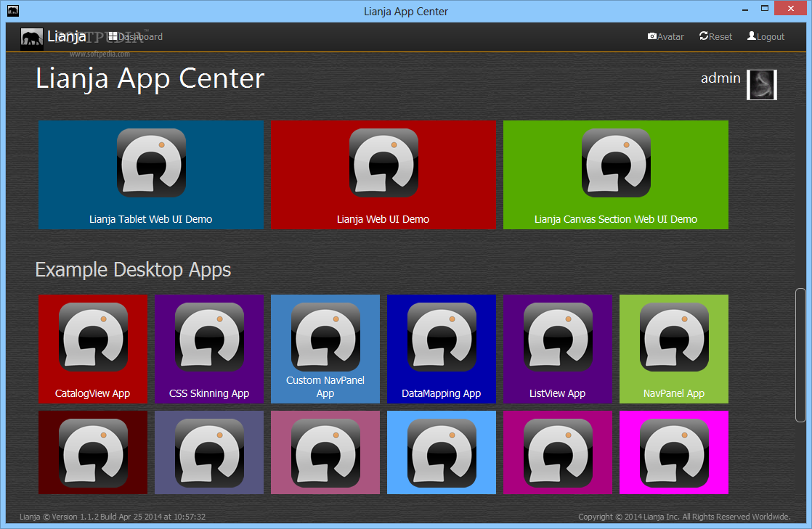Launch the CSS Skinning App tile
812x529 pixels.
pyautogui.click(x=209, y=349)
